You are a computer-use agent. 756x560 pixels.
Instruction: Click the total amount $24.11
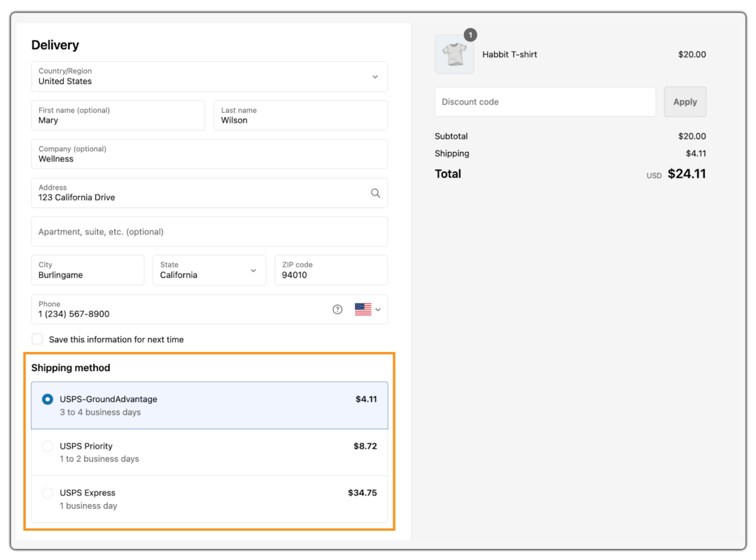pos(687,174)
